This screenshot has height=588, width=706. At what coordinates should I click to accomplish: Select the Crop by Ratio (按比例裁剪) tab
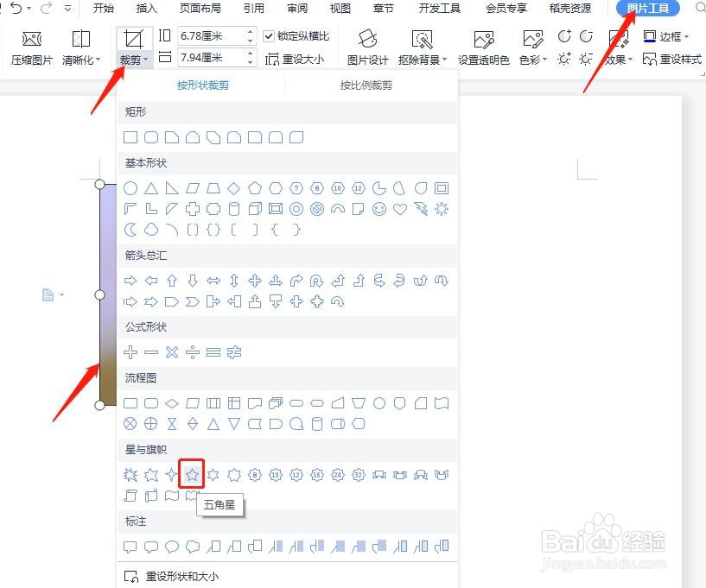coord(366,85)
